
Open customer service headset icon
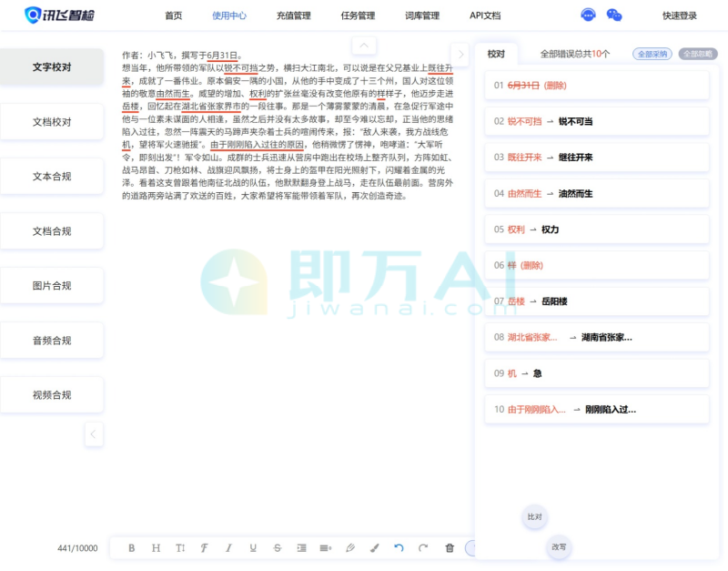(x=589, y=15)
